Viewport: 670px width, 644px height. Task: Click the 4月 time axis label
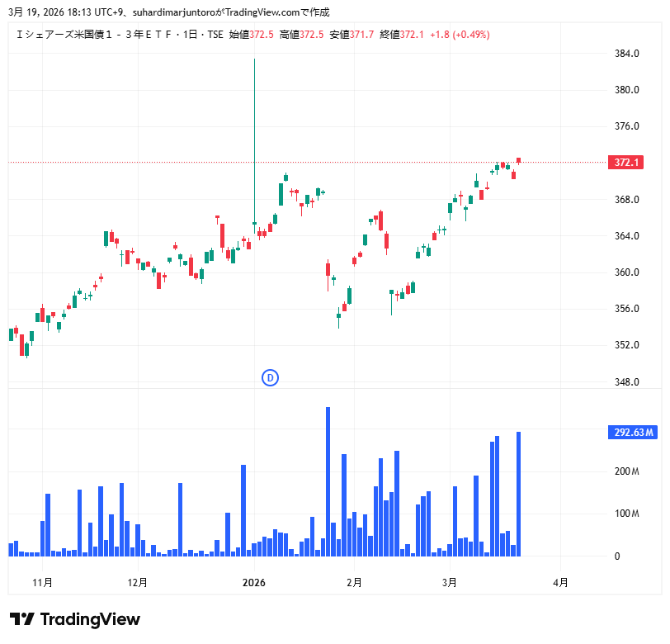(560, 583)
